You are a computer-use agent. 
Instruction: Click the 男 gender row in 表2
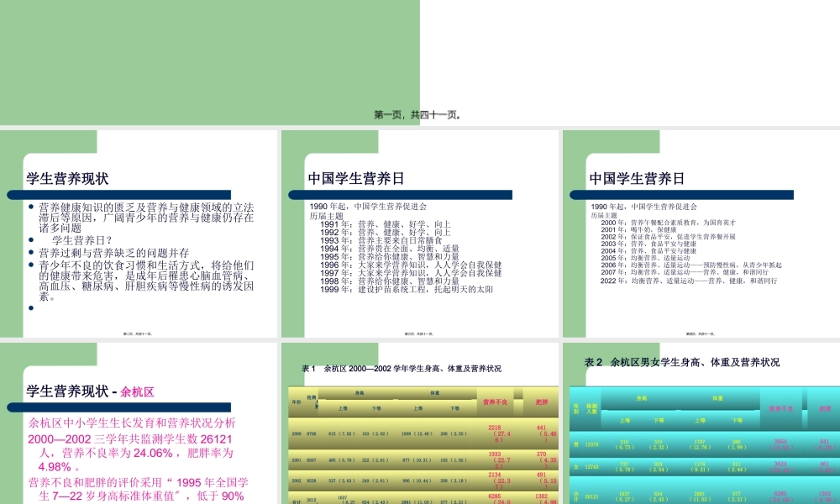[x=576, y=444]
